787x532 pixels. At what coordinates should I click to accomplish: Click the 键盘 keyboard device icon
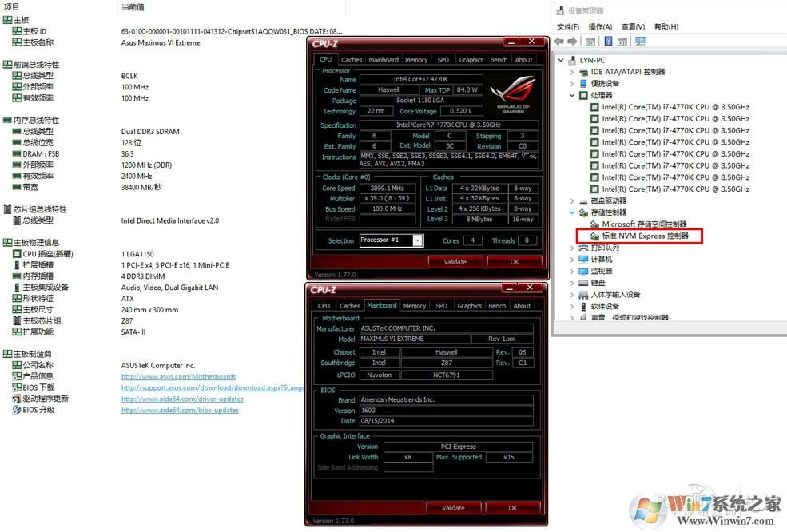[x=582, y=283]
